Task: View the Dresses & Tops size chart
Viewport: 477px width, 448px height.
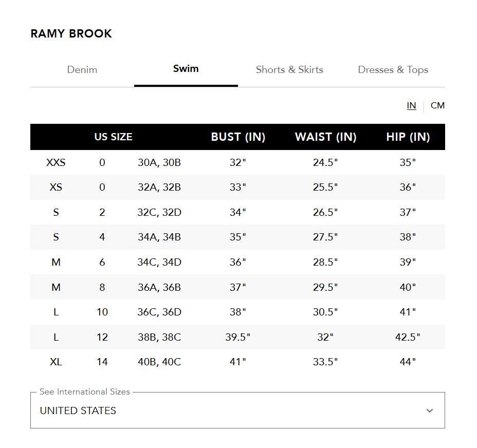Action: [393, 69]
